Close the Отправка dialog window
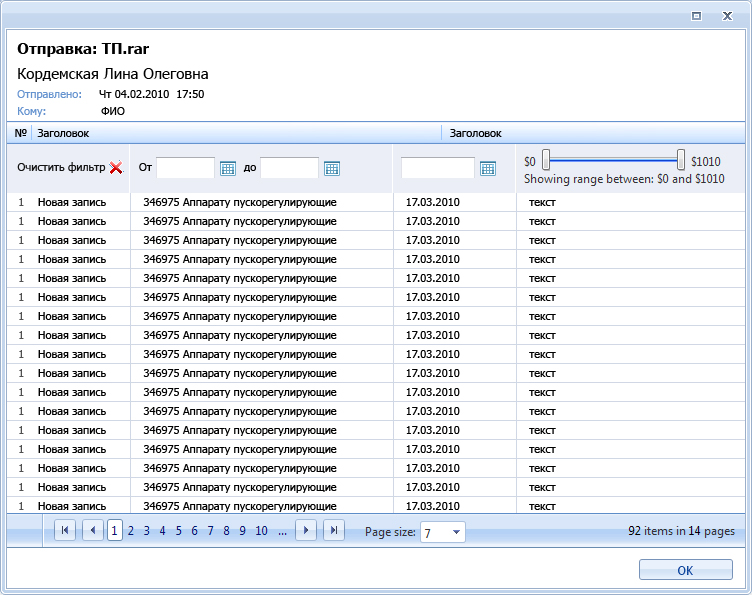The width and height of the screenshot is (752, 595). click(x=728, y=16)
